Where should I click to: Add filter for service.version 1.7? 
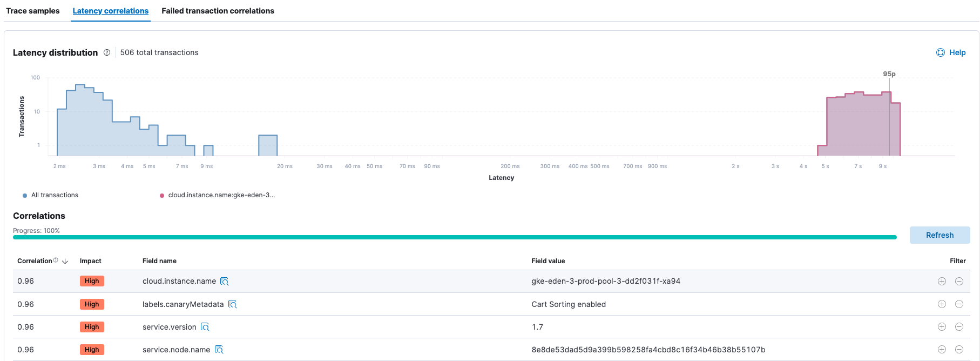coord(942,327)
